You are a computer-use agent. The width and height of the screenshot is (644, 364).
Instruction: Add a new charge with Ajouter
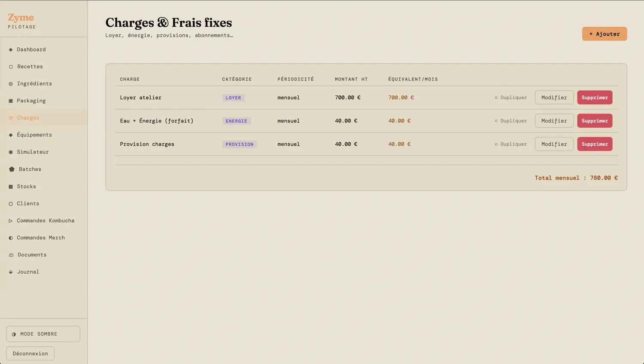(605, 34)
